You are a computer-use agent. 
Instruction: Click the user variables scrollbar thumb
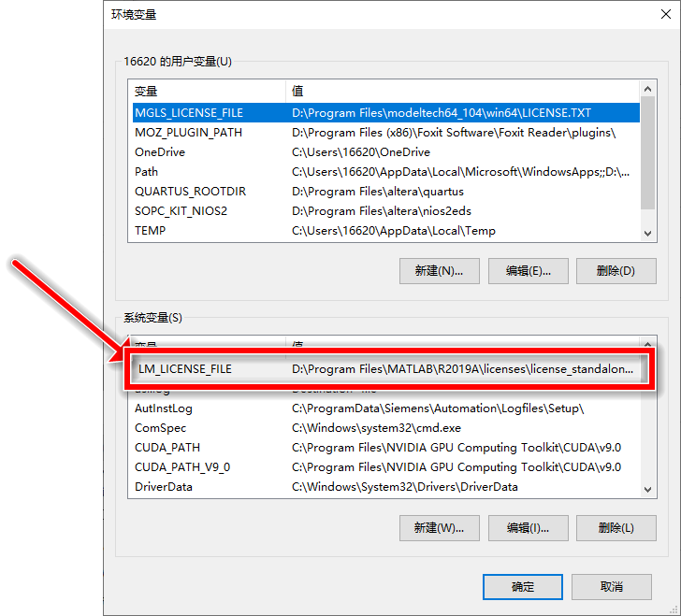coord(647,152)
